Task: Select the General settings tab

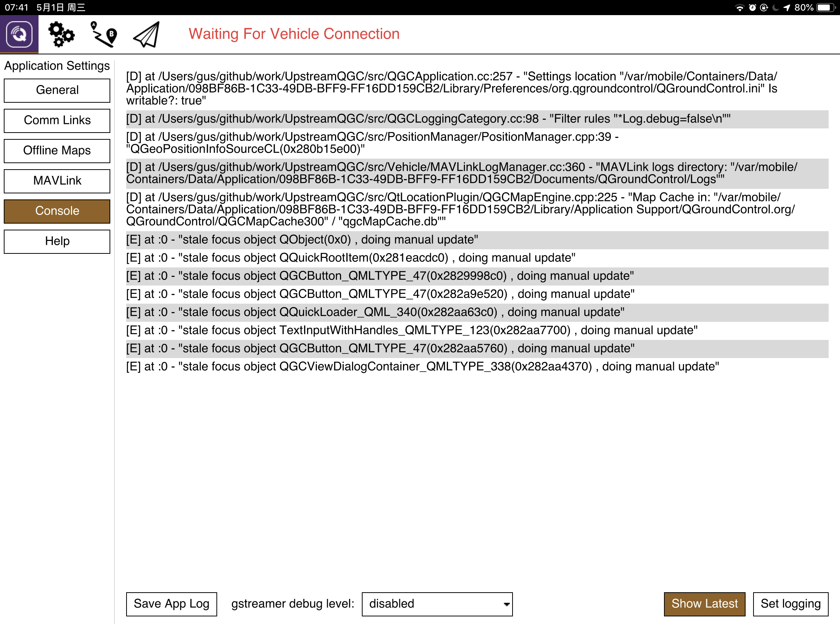Action: 57,90
